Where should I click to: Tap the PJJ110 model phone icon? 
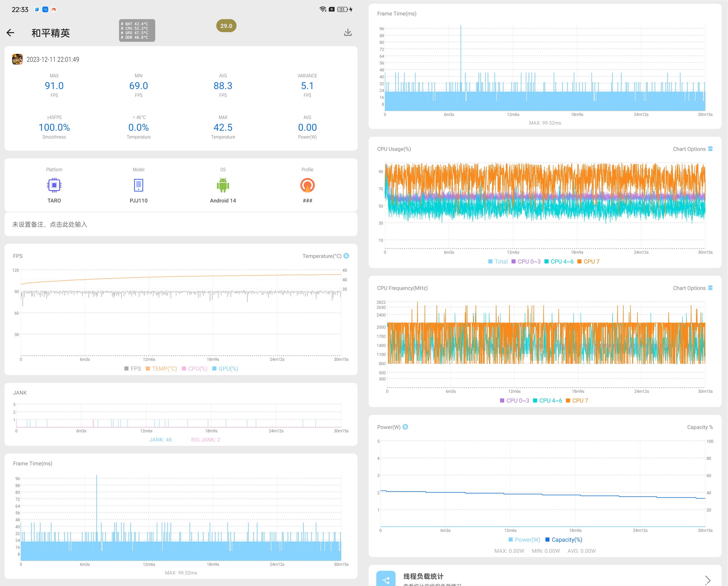[x=139, y=185]
